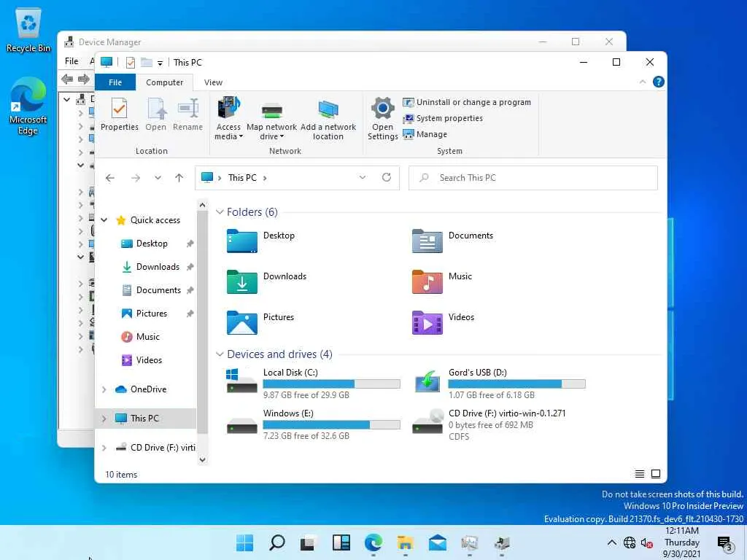The width and height of the screenshot is (747, 560).
Task: Click the Refresh button in the address bar
Action: click(387, 178)
